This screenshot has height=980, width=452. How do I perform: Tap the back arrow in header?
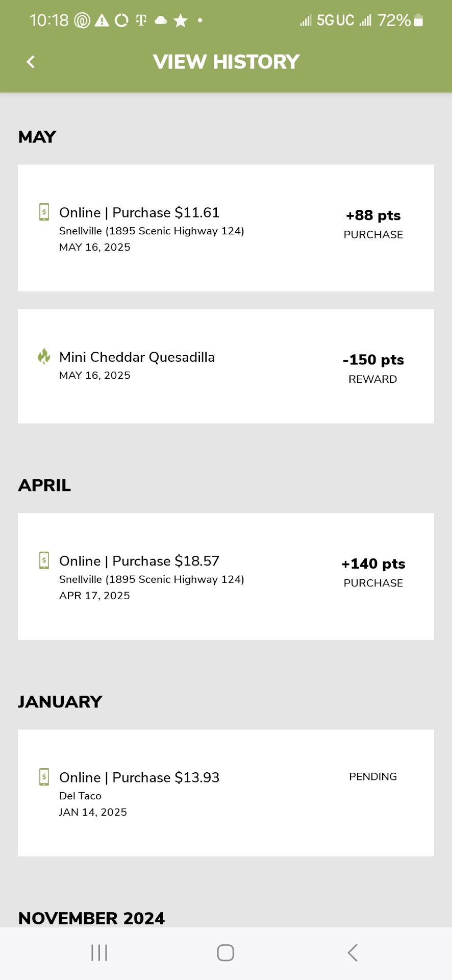point(31,62)
